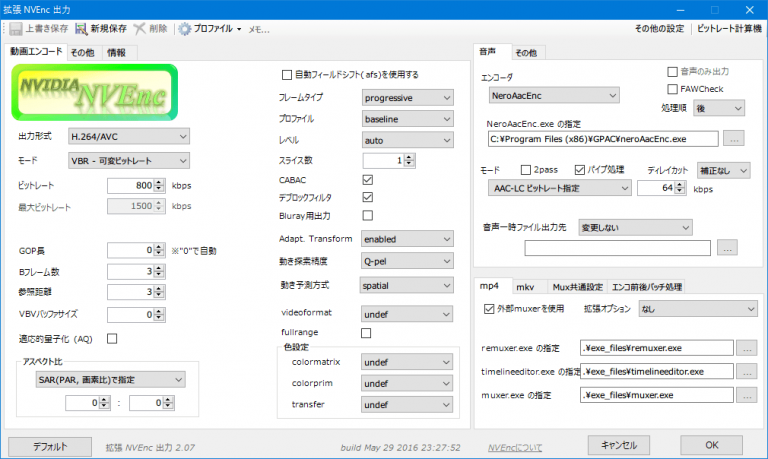Open the フレームタイプ progressive dropdown
This screenshot has height=459, width=768.
408,98
